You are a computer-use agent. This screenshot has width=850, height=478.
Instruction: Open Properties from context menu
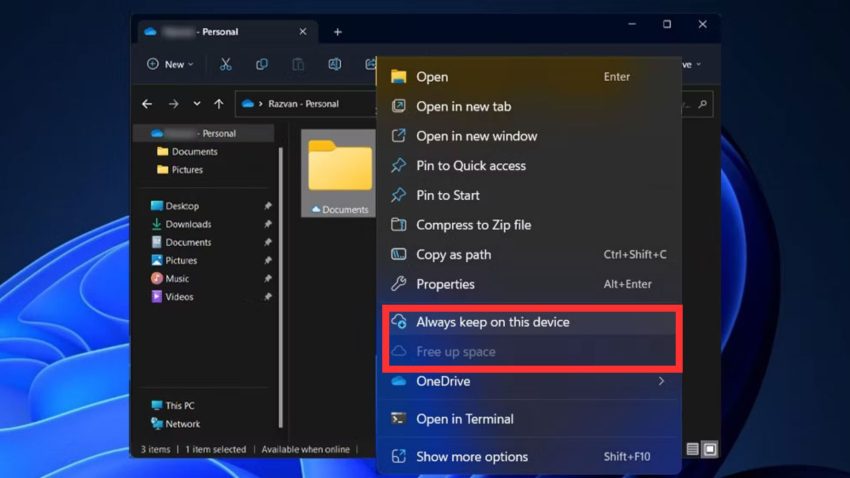(x=529, y=284)
